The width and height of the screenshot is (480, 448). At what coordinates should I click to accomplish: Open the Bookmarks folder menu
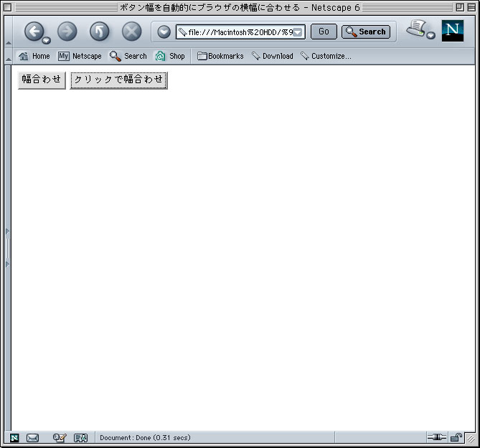220,56
